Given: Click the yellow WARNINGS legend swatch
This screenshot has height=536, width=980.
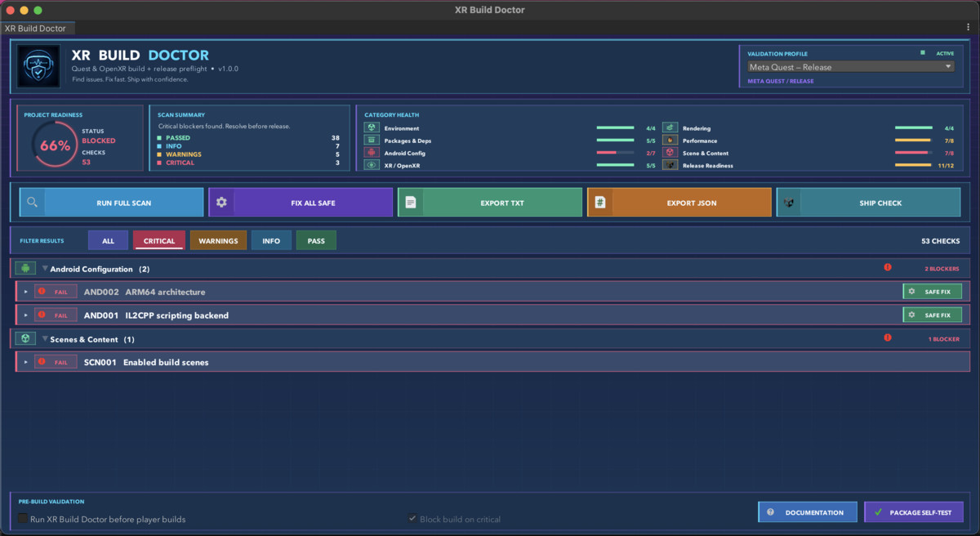Looking at the screenshot, I should coord(160,154).
